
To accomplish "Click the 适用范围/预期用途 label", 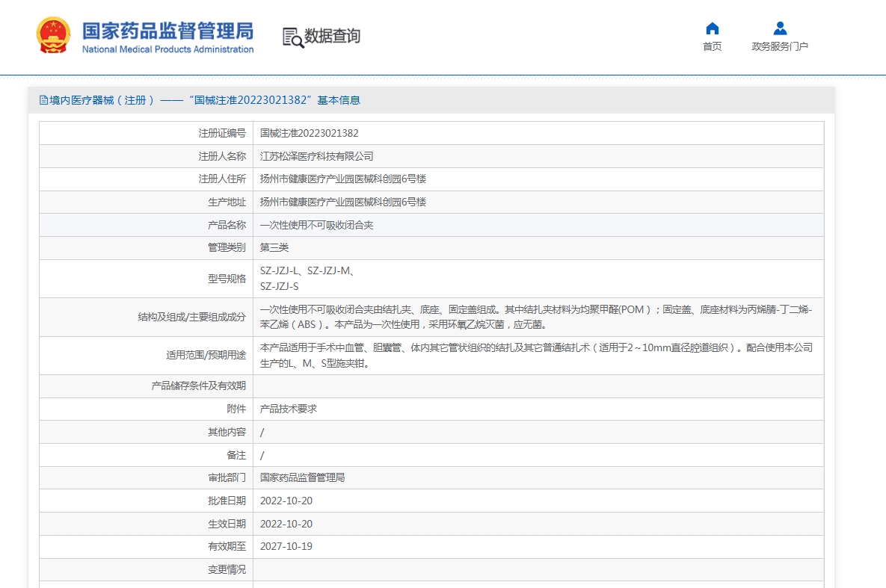I will pos(206,356).
